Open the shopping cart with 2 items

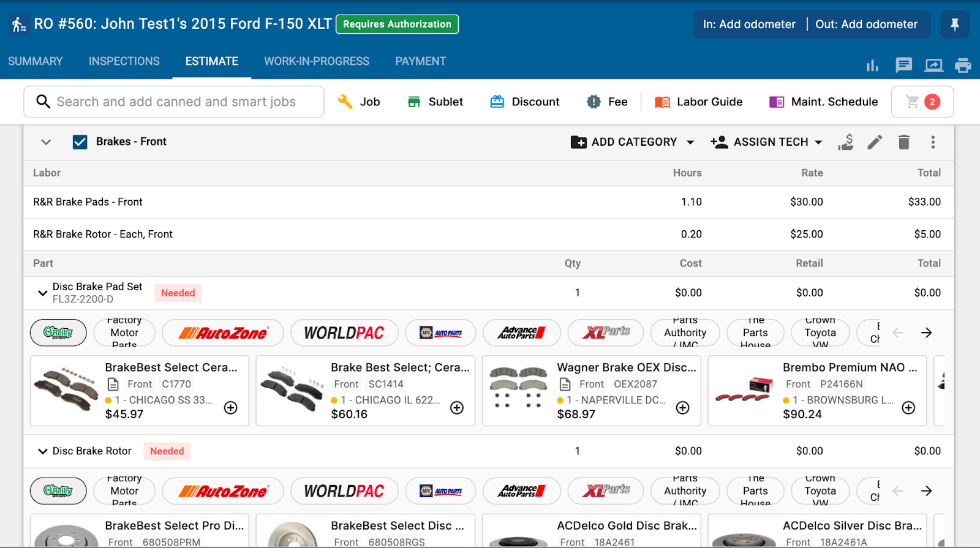(922, 102)
